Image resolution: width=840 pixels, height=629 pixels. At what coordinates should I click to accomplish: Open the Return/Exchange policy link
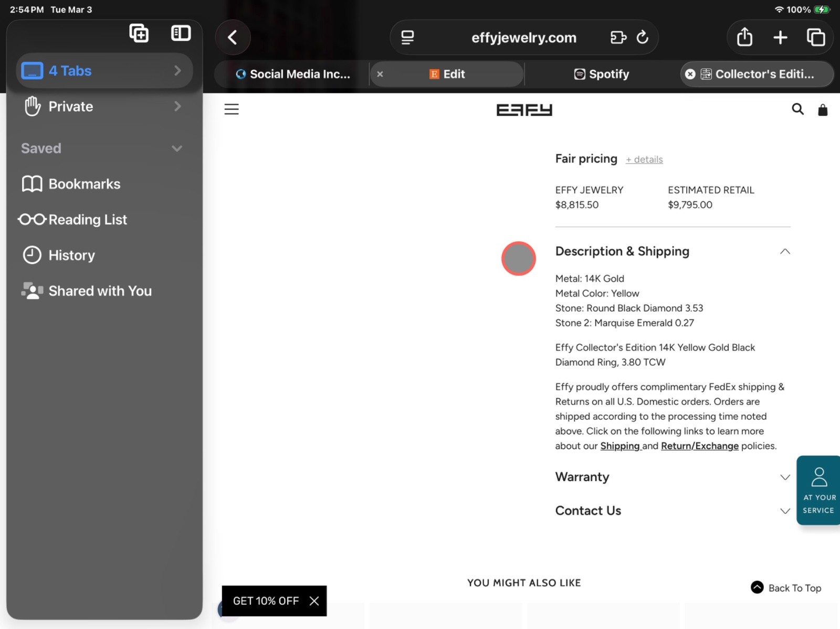[700, 446]
